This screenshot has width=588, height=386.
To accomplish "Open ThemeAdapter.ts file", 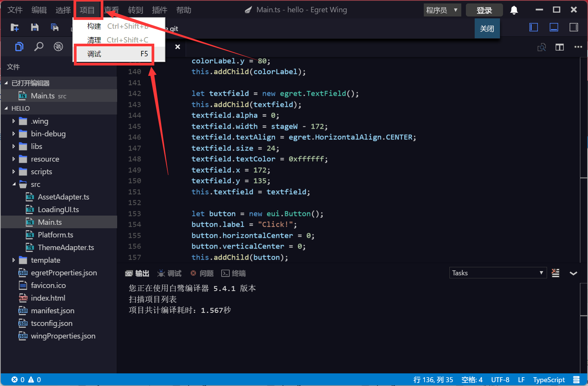I will (59, 247).
